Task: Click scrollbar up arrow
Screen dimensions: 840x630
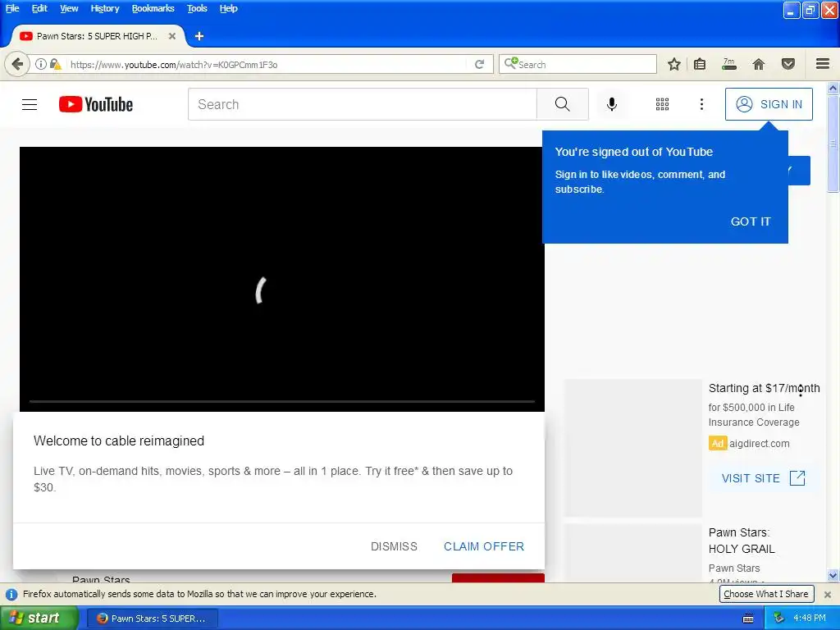Action: 833,88
